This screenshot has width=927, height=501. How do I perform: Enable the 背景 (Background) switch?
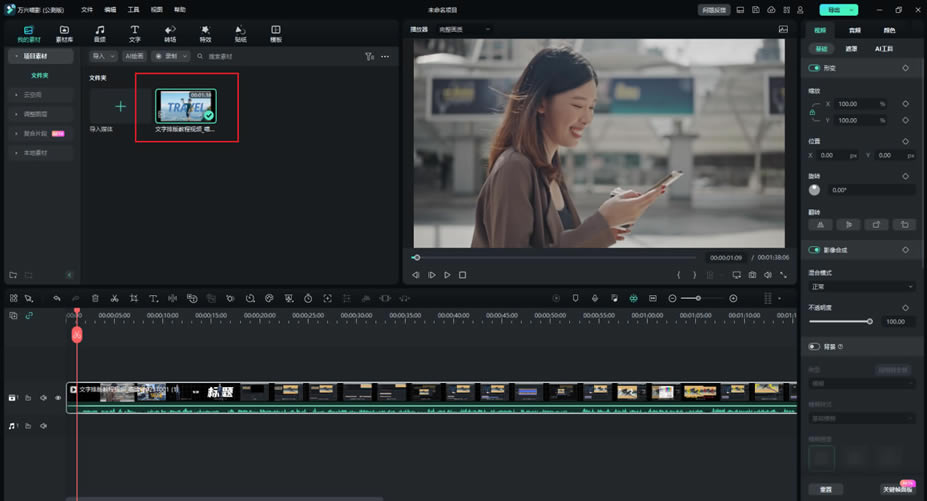pos(815,347)
